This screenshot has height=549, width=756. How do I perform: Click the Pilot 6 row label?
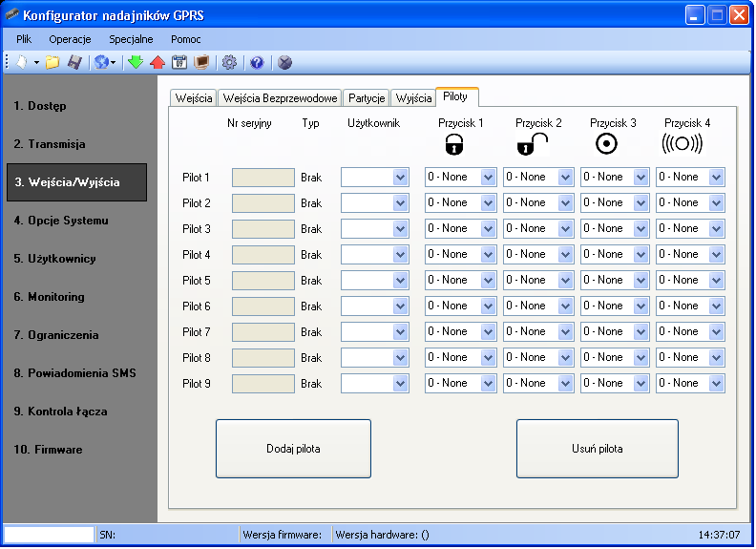coord(197,306)
